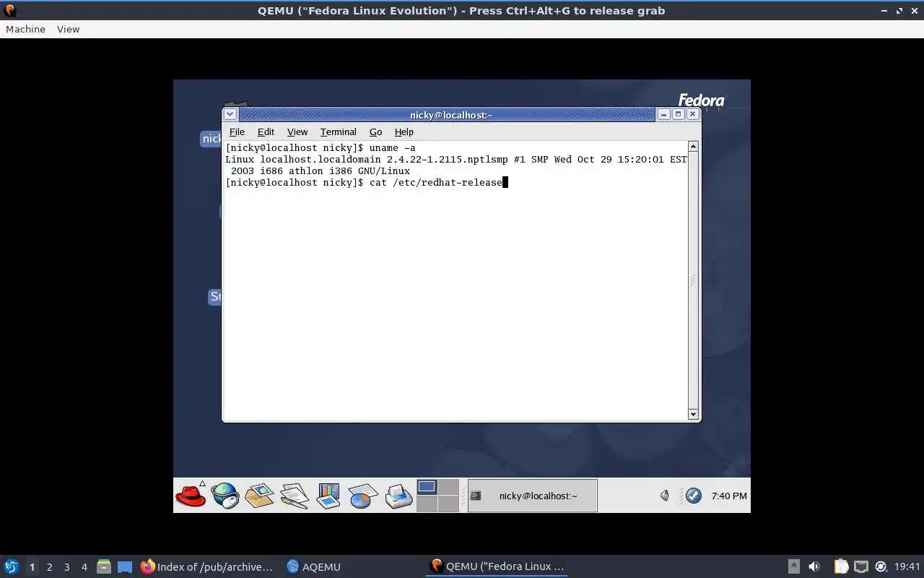The width and height of the screenshot is (924, 578).
Task: Open the Edit menu in terminal
Action: [266, 131]
